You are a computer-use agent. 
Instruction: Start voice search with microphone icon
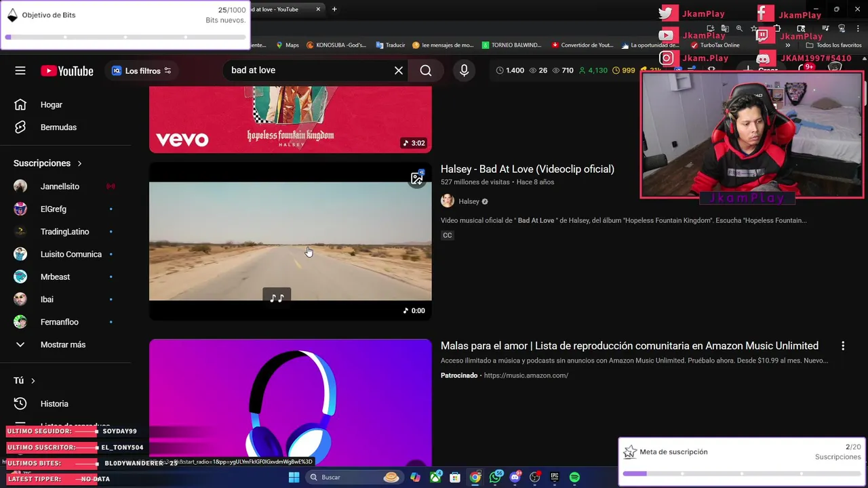(464, 70)
